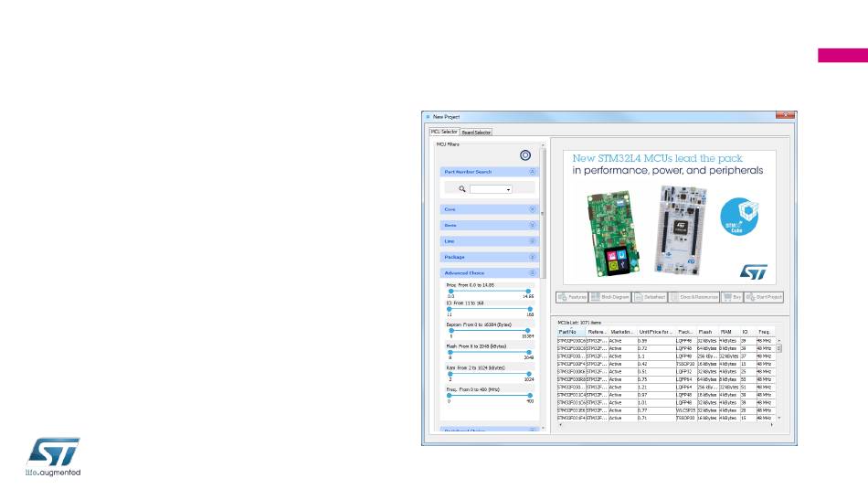Screen dimensions: 868x489
Task: Select the MCU Selector tab
Action: 444,133
